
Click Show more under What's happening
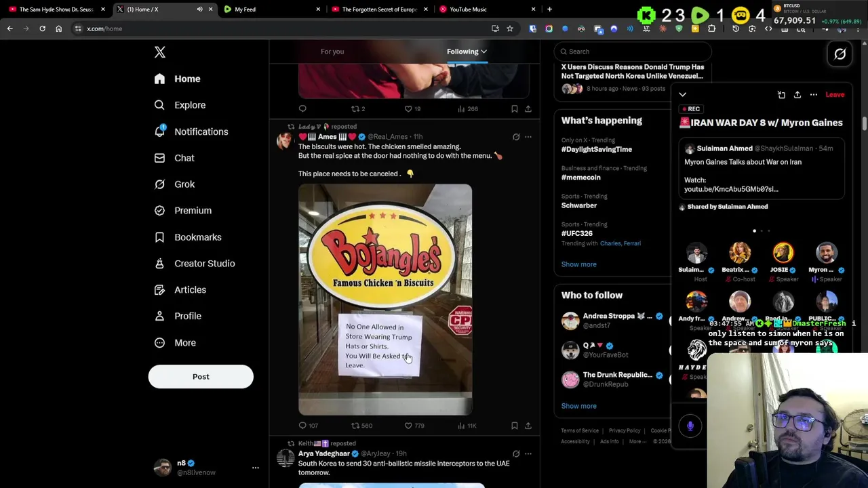(x=579, y=264)
